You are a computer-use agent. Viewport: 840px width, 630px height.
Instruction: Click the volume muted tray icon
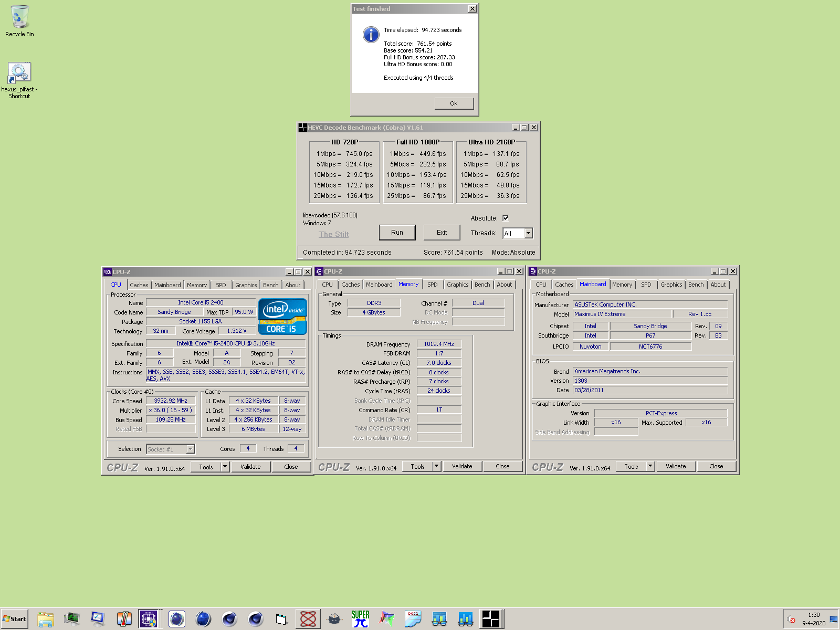(791, 619)
